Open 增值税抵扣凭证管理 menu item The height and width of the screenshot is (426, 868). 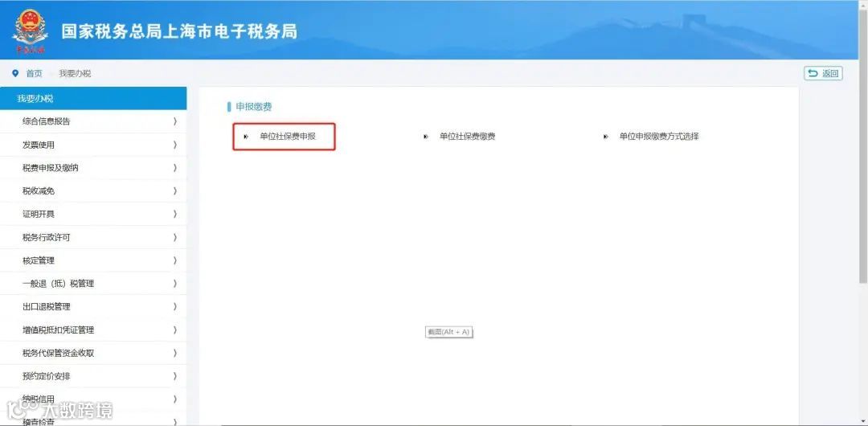[93, 330]
